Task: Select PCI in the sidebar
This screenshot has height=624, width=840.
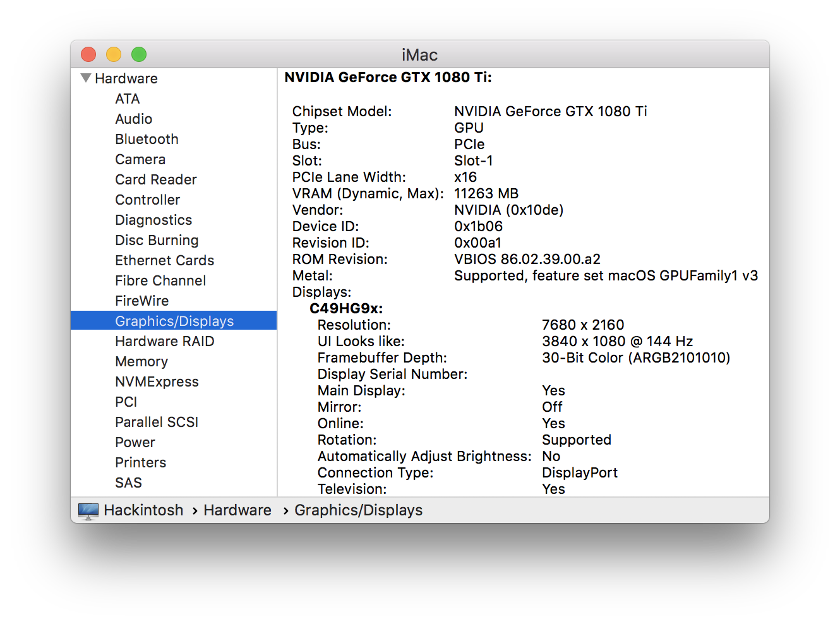Action: pyautogui.click(x=126, y=402)
